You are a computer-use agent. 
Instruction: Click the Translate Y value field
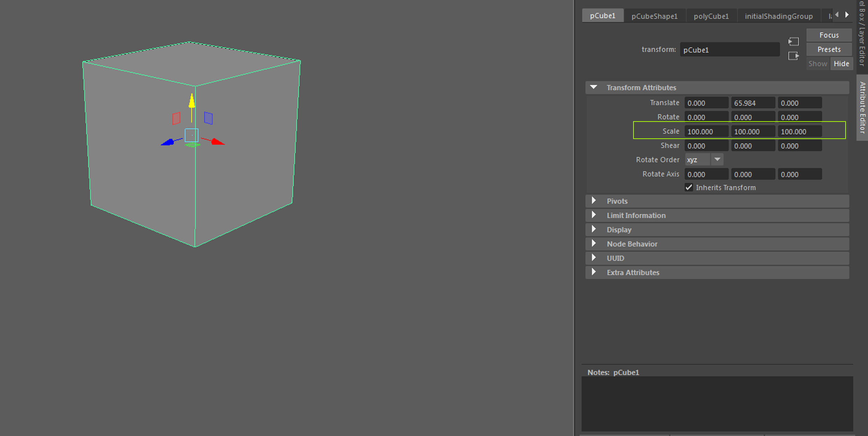[x=752, y=103]
